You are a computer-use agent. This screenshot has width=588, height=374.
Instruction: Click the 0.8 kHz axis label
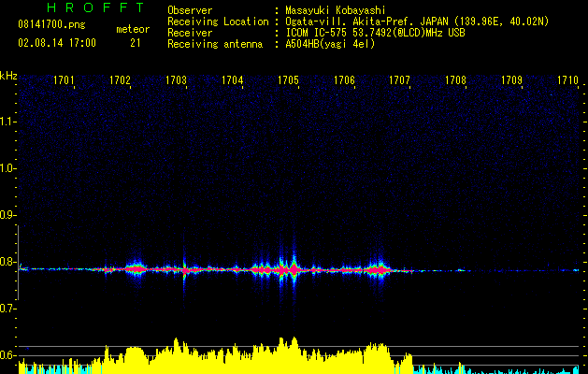7,262
